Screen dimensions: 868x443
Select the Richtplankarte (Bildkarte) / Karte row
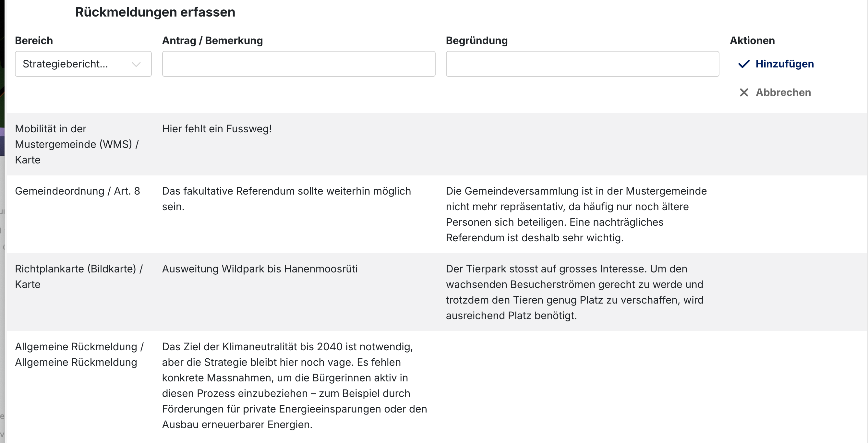pyautogui.click(x=437, y=292)
